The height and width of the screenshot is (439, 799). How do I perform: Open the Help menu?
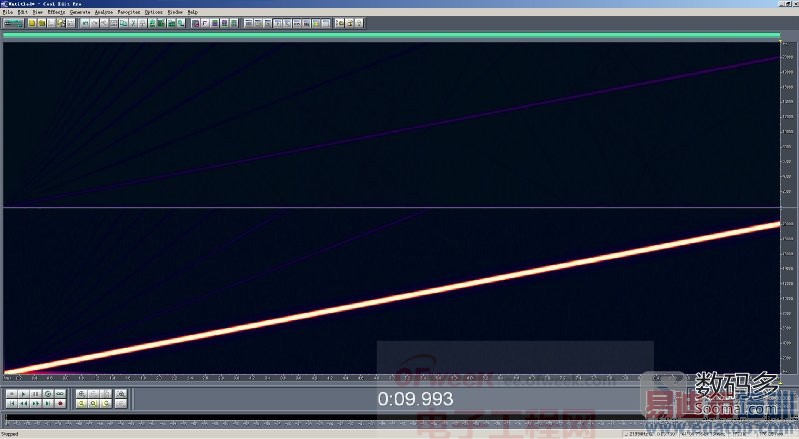tap(193, 12)
